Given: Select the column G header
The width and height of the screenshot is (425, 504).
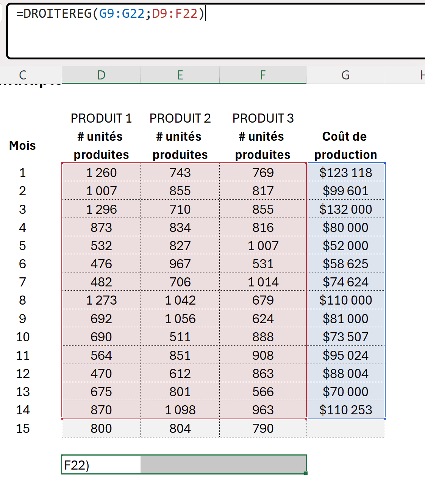Looking at the screenshot, I should [x=345, y=75].
